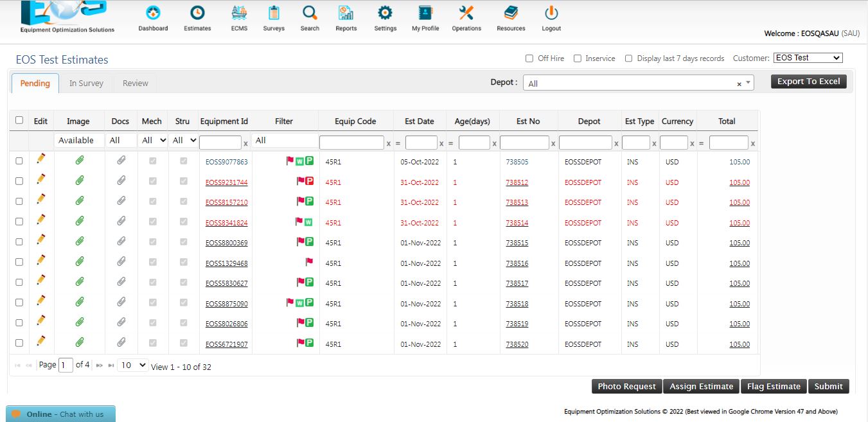Select all rows with the header checkbox
The image size is (868, 422).
(x=19, y=121)
